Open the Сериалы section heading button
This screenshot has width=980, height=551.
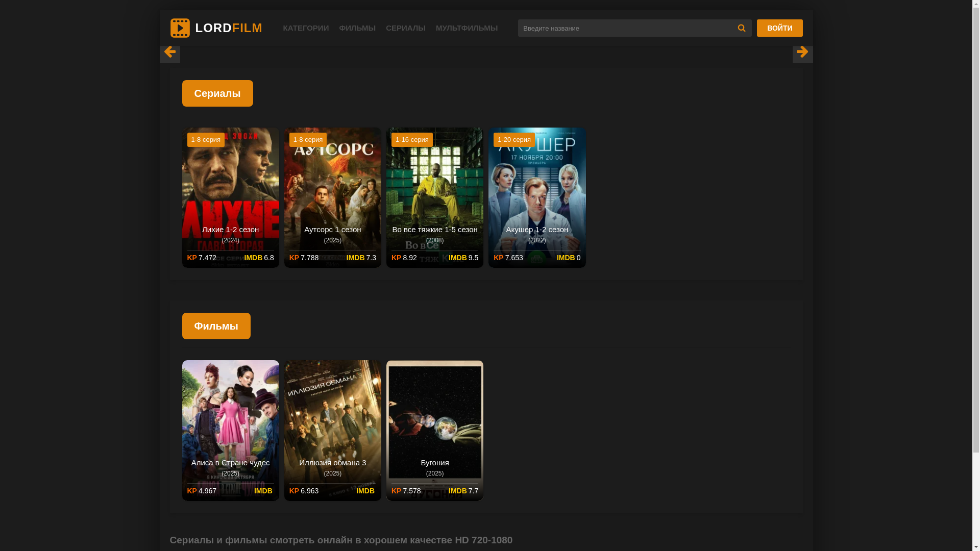tap(217, 93)
